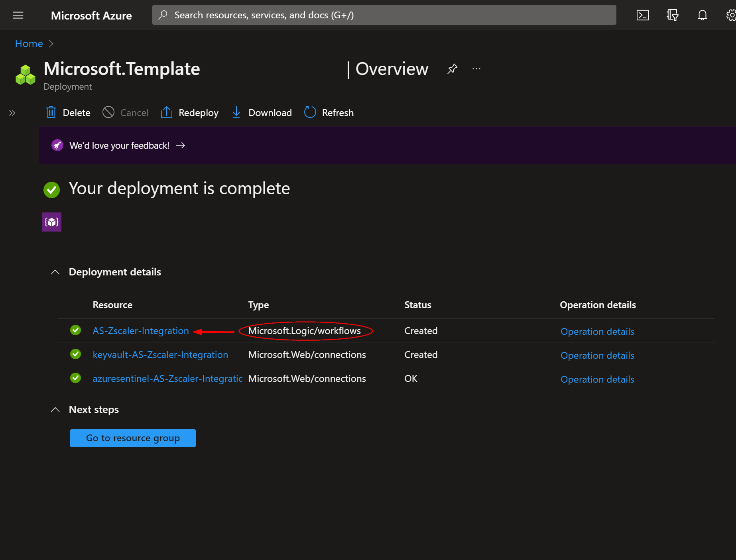Collapse the Deployment details section
This screenshot has width=736, height=560.
click(x=55, y=272)
